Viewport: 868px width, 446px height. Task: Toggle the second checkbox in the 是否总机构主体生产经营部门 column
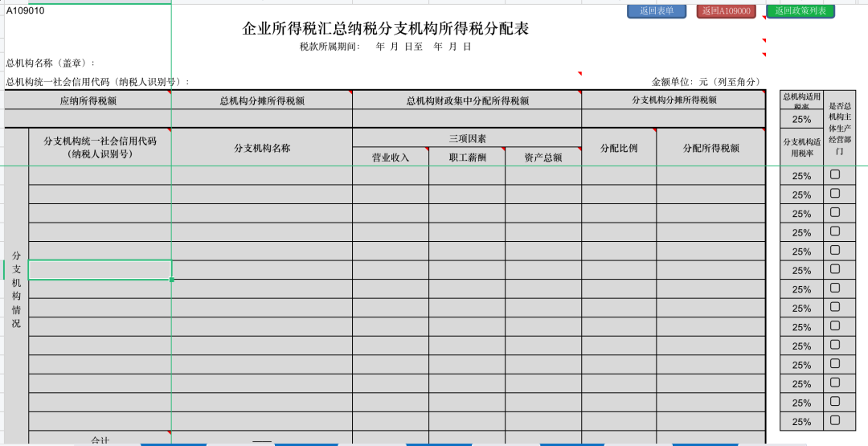835,194
